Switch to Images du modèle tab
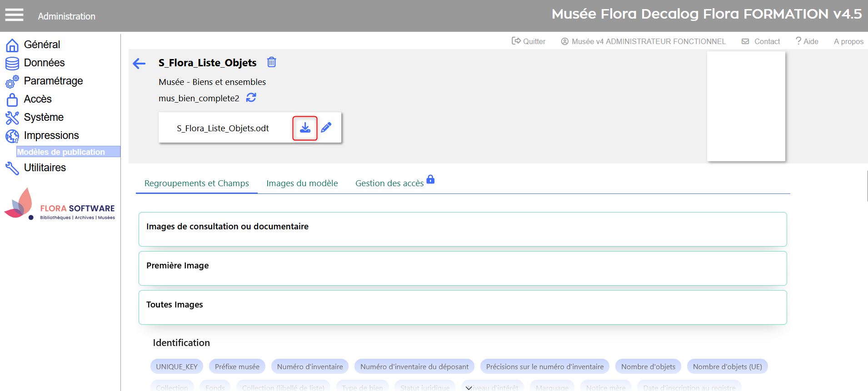 [302, 183]
